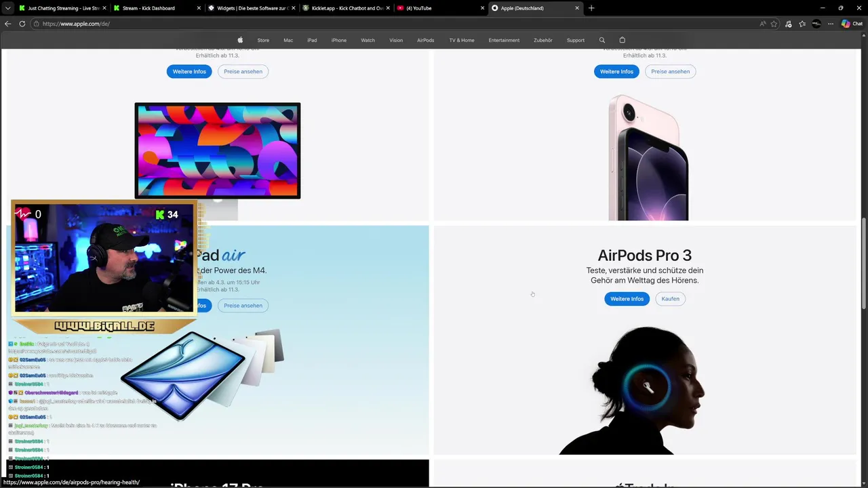Open Copilot Chat in the toolbar
The height and width of the screenshot is (488, 868).
pos(852,24)
